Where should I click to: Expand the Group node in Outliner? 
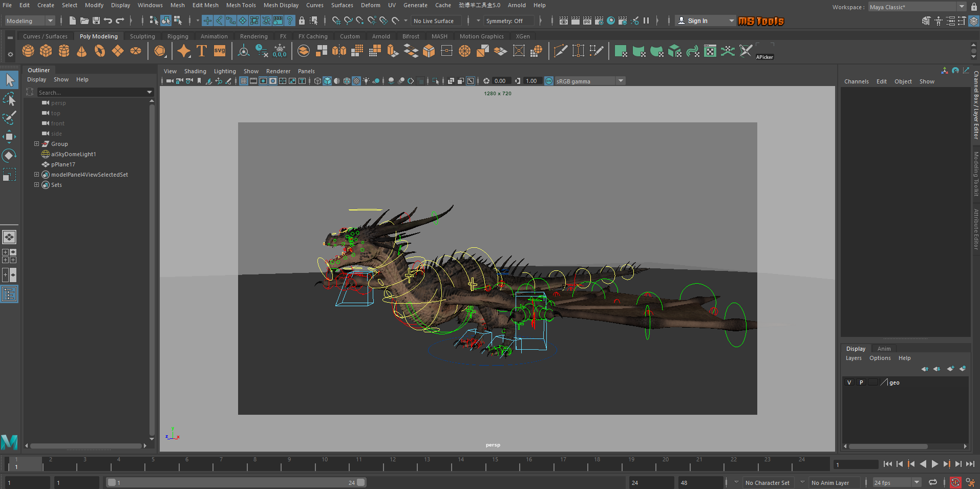[x=36, y=144]
